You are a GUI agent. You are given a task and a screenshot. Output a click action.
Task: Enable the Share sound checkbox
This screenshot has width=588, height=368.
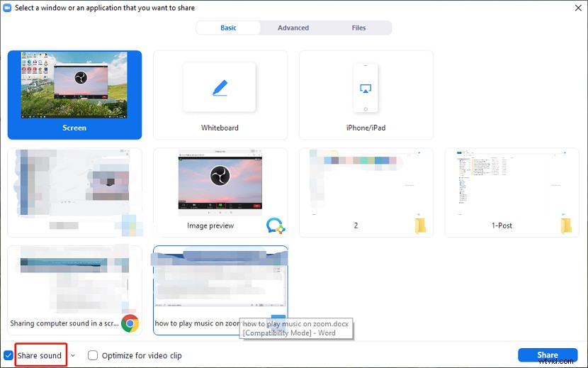(x=9, y=355)
